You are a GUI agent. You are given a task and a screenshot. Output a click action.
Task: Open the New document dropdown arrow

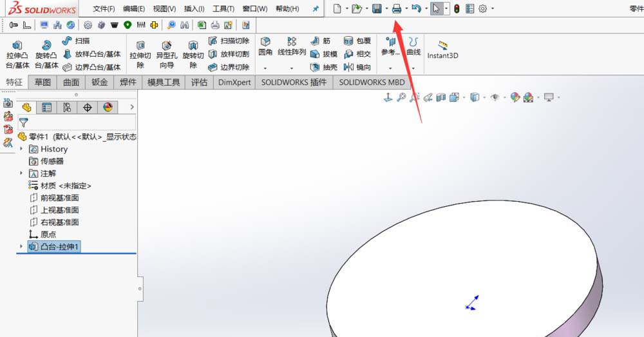tap(347, 8)
